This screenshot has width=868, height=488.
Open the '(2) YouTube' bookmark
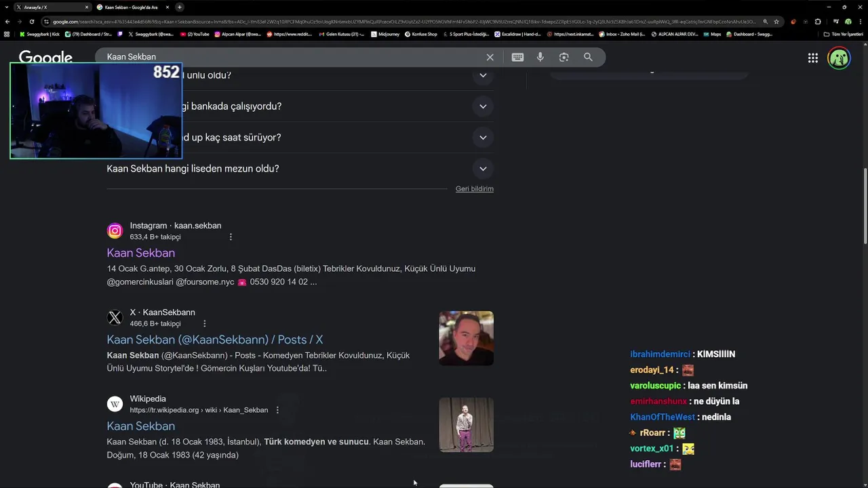[x=195, y=34]
